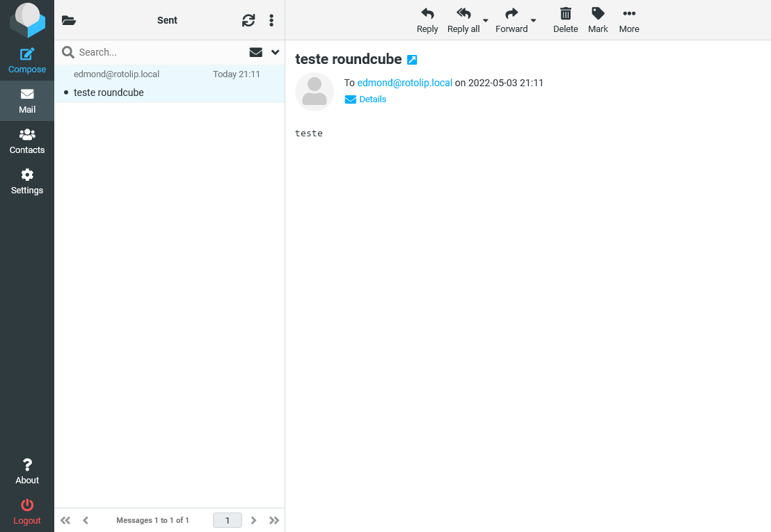Open the Mark tag icon
Image resolution: width=771 pixels, height=532 pixels.
[x=598, y=14]
